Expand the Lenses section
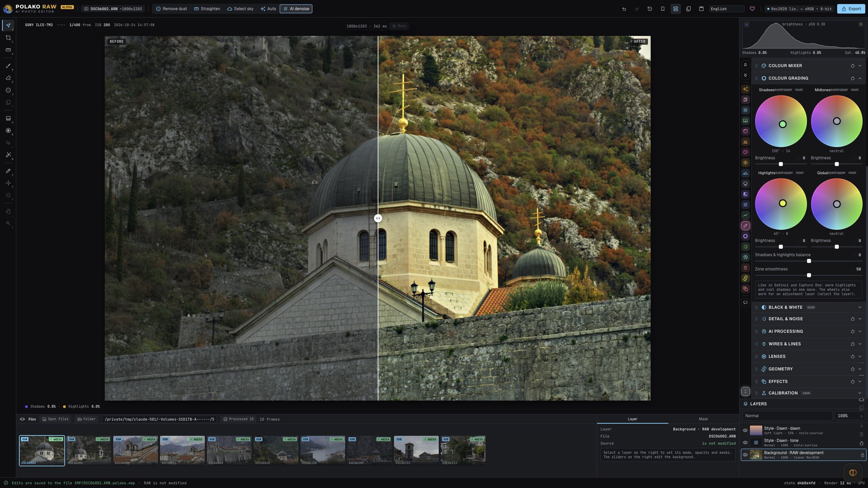Viewport: 868px width, 488px height. pyautogui.click(x=860, y=357)
